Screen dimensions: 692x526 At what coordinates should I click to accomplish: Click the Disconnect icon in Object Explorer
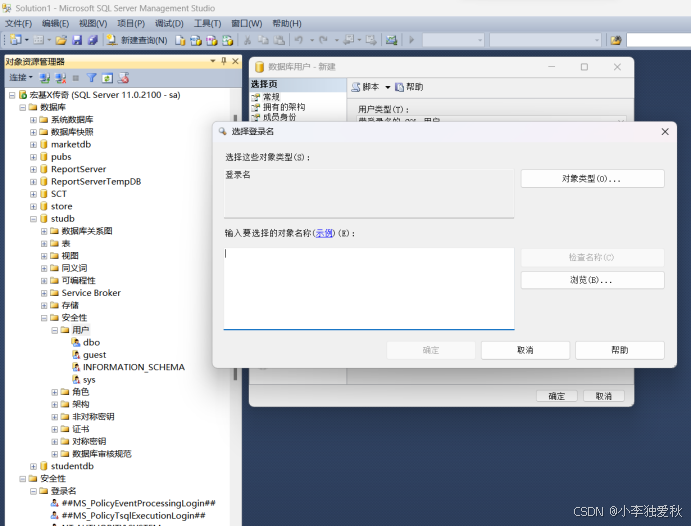click(60, 78)
